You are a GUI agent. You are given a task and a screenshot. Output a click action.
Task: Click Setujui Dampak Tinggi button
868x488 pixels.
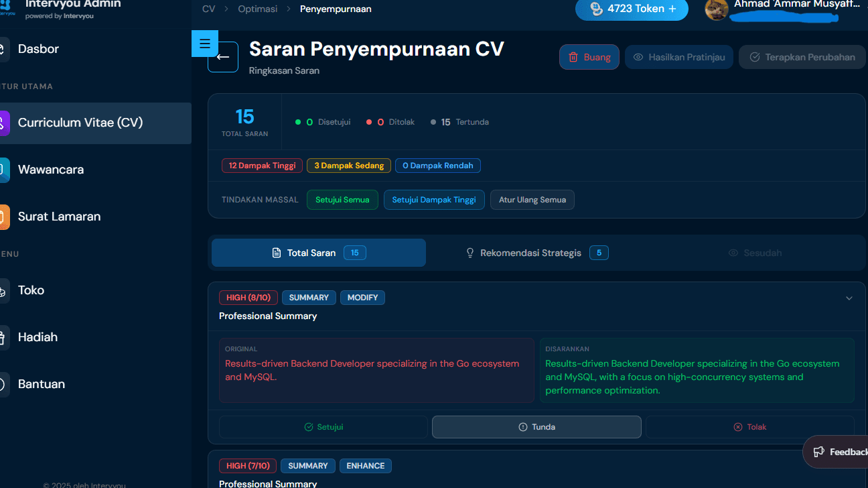(x=434, y=200)
